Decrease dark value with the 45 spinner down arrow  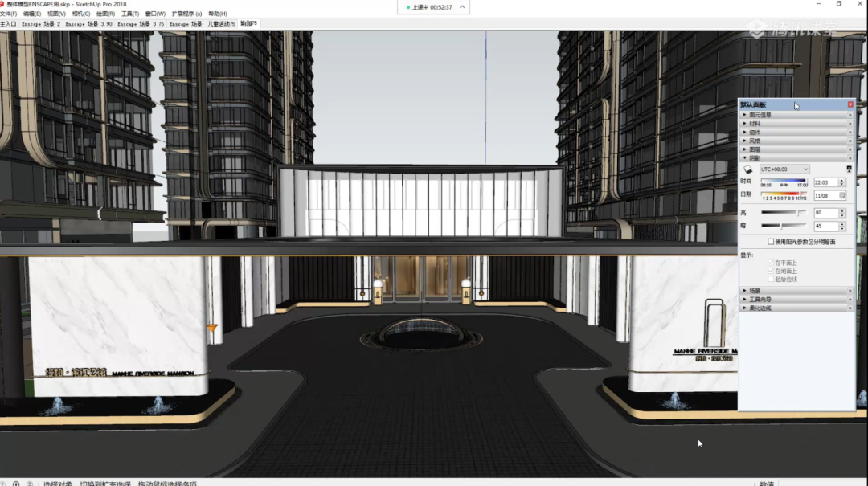click(x=842, y=228)
